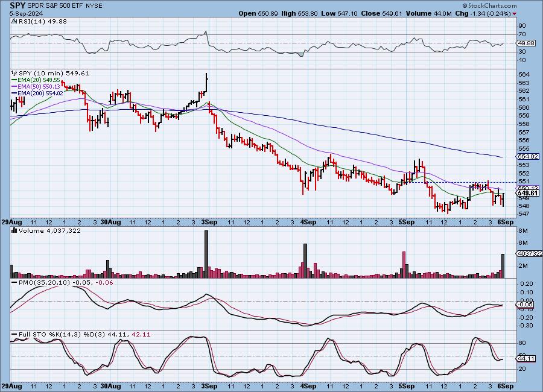The image size is (543, 392).
Task: Click the tall volume bar at the 4Sep open
Action: 305,261
